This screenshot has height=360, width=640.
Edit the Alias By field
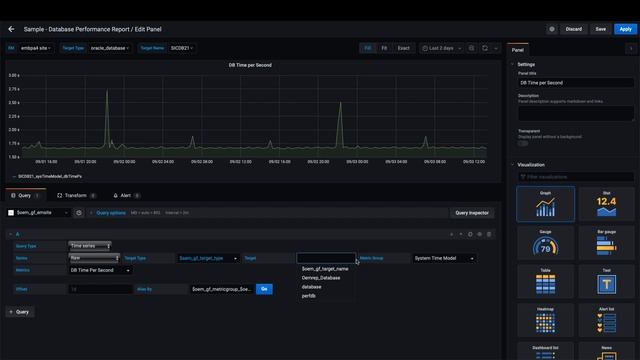pos(222,289)
